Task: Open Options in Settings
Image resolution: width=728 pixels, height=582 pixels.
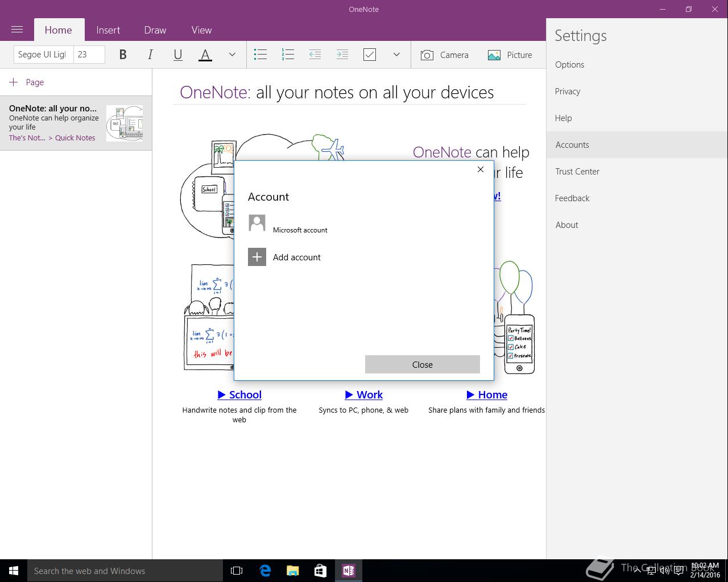Action: click(x=637, y=65)
